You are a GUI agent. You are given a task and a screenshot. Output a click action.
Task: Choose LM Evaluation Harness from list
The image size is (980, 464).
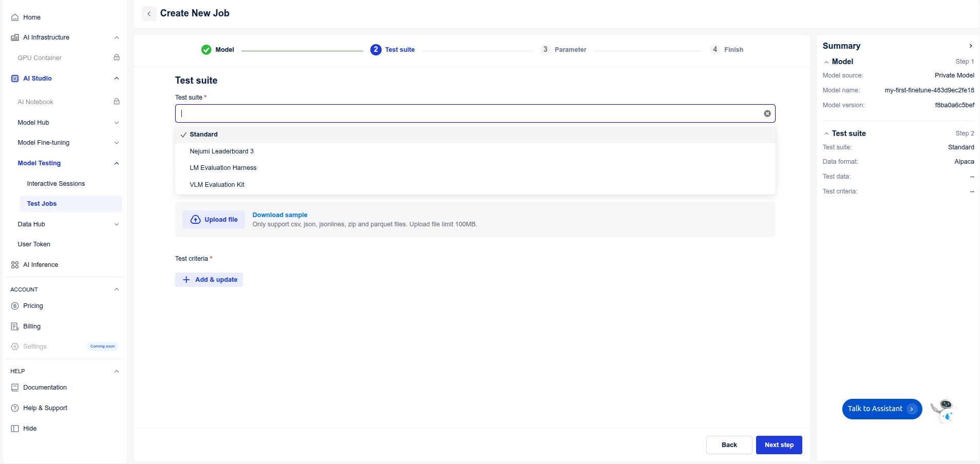223,168
